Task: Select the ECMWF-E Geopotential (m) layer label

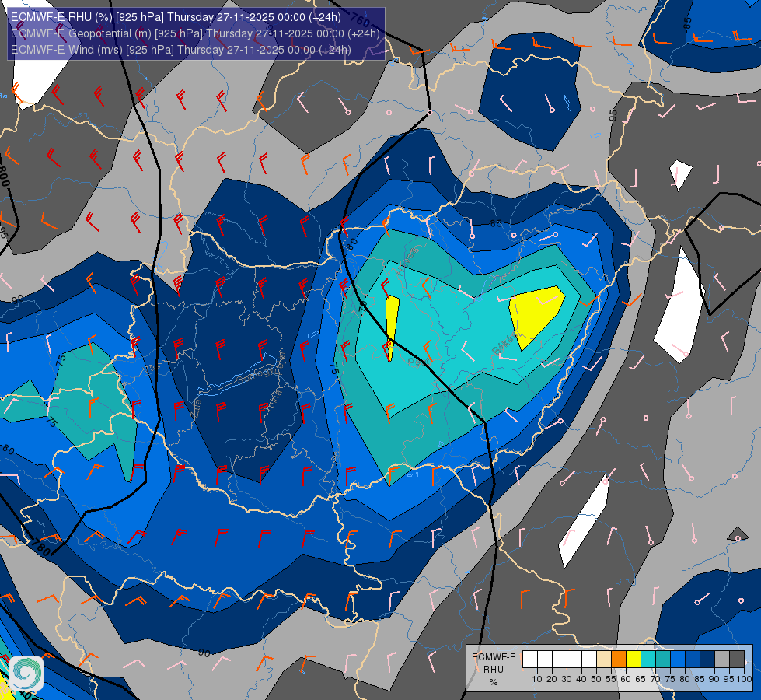Action: [195, 33]
